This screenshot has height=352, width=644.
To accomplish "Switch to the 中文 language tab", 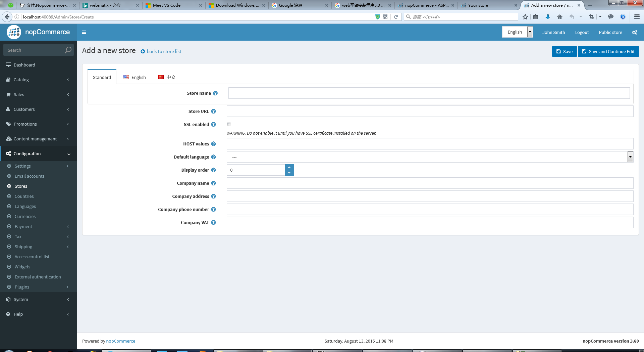I will click(x=167, y=77).
